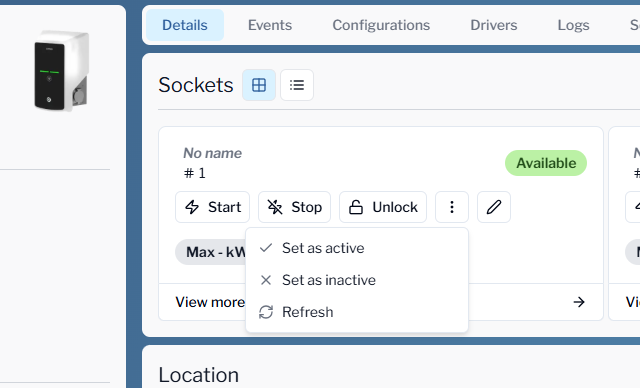Open the Drivers tab
640x388 pixels.
point(493,25)
